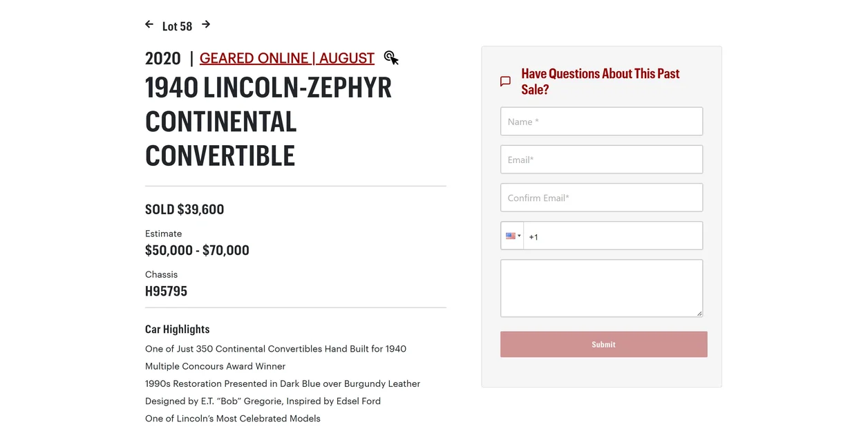Click the $50,000 - $70,000 estimate value
Image resolution: width=868 pixels, height=427 pixels.
(x=197, y=250)
